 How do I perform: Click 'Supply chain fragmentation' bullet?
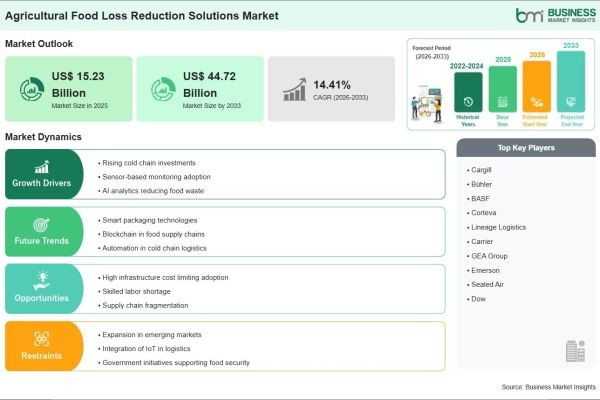143,305
